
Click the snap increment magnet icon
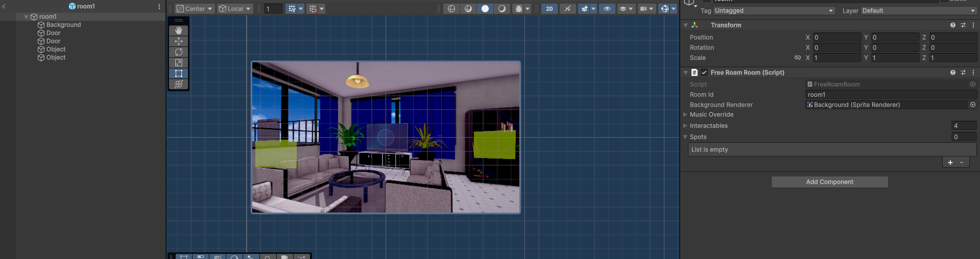pos(313,9)
